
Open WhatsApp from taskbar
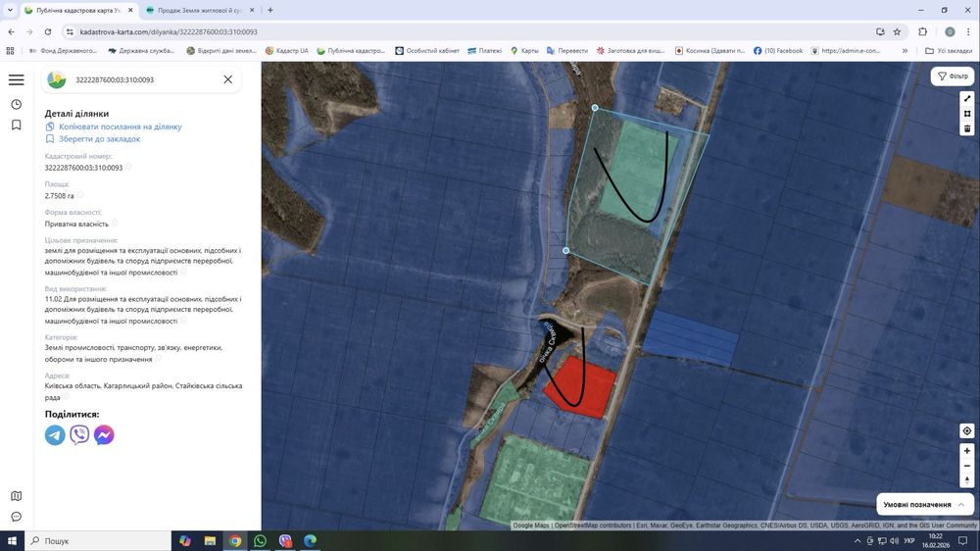[x=260, y=541]
